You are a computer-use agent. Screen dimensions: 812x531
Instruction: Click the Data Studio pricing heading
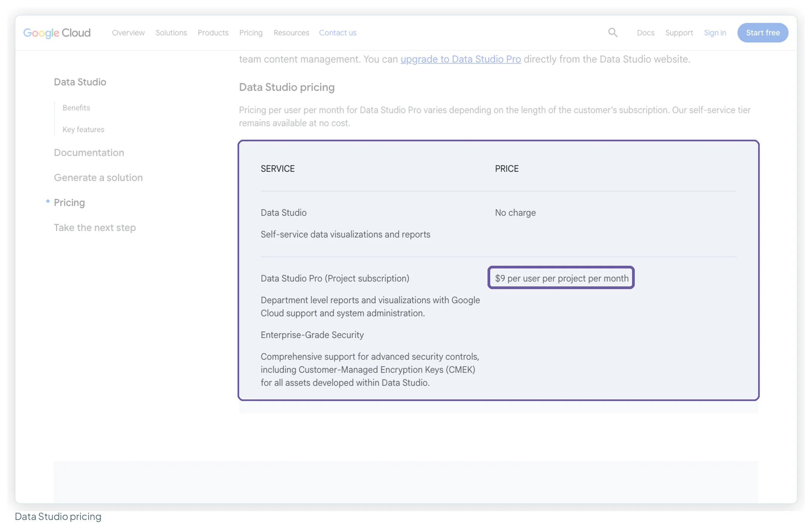pos(287,87)
